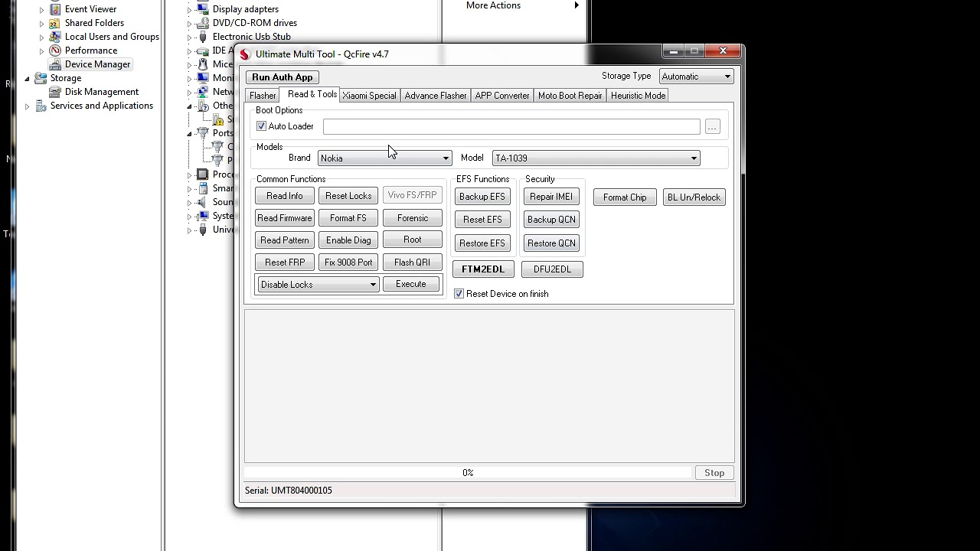
Task: Click the QcFire app icon in title bar
Action: [x=245, y=54]
